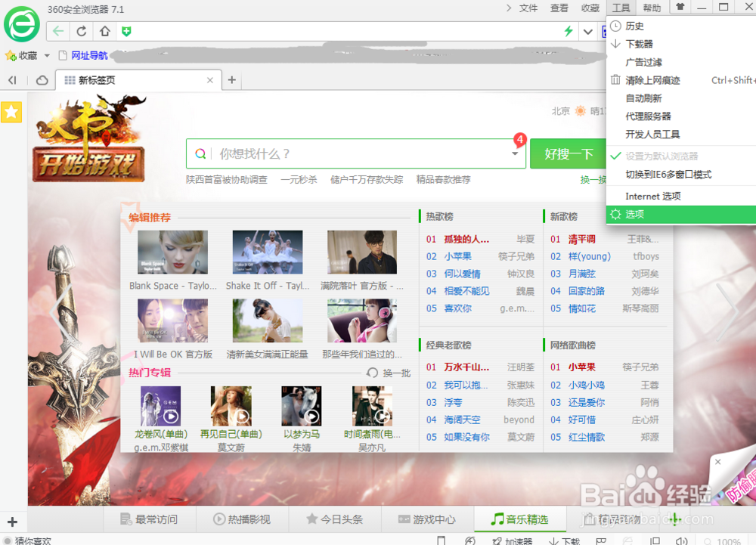Screen dimensions: 756x545
Task: Choose 清除上网痕迹 menu entry
Action: click(x=681, y=80)
